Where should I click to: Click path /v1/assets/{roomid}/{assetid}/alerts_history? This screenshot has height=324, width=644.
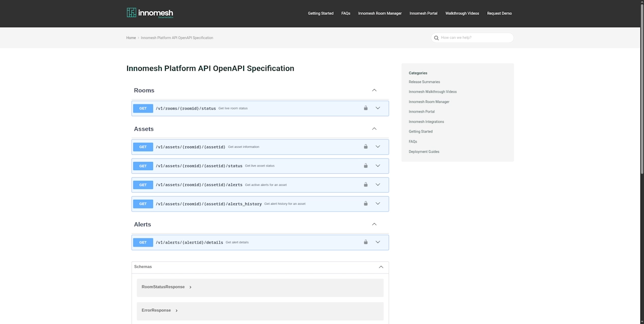point(209,204)
